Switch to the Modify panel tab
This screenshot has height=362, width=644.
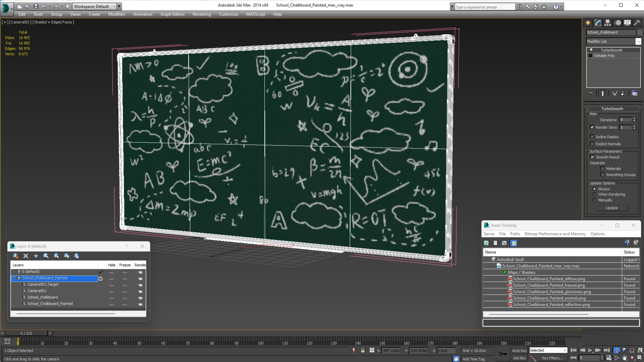pyautogui.click(x=598, y=23)
